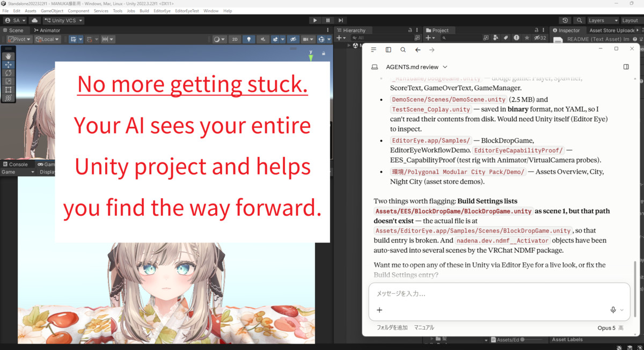Open the Component menu
Image resolution: width=644 pixels, height=350 pixels.
tap(78, 11)
